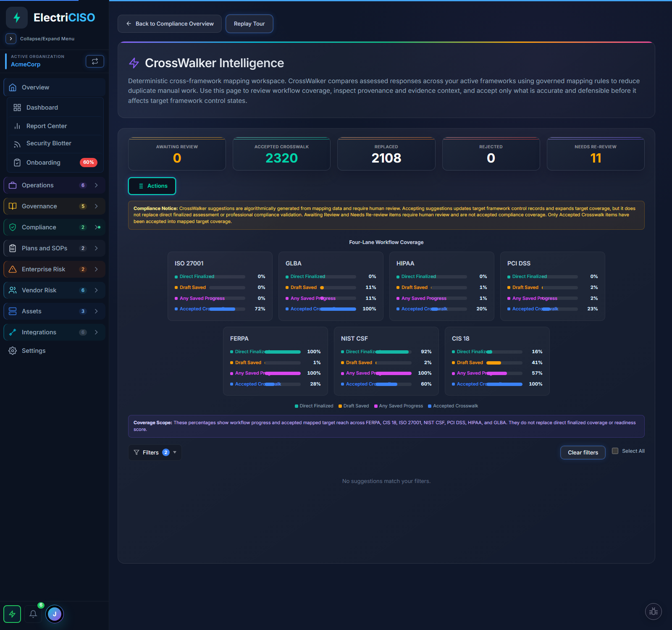Open Report Center from the sidebar
The image size is (672, 630).
[55, 126]
